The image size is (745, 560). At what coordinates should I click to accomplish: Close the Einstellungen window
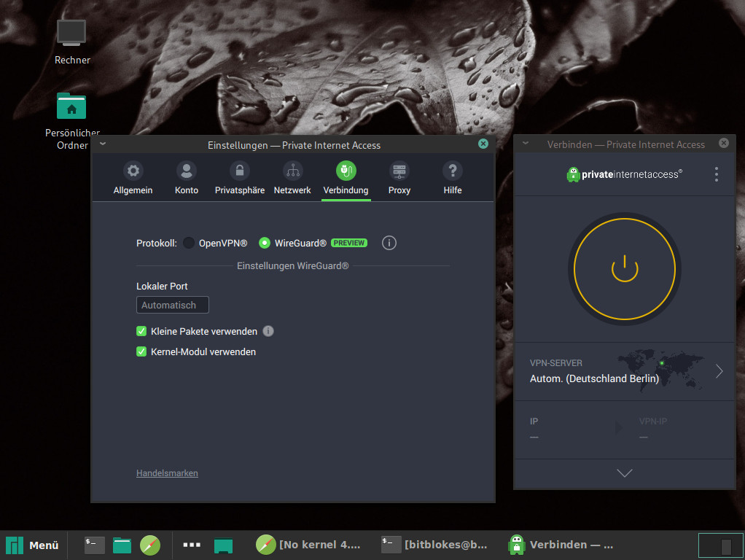[x=483, y=144]
